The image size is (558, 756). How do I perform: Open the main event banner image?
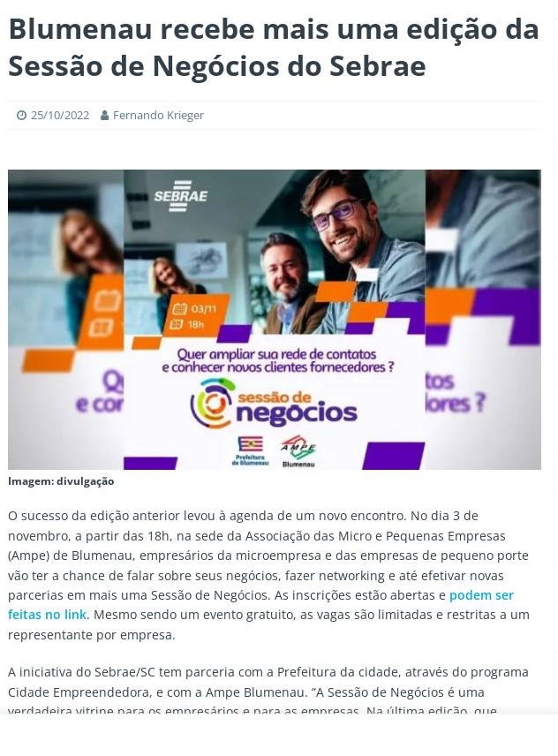click(x=275, y=319)
